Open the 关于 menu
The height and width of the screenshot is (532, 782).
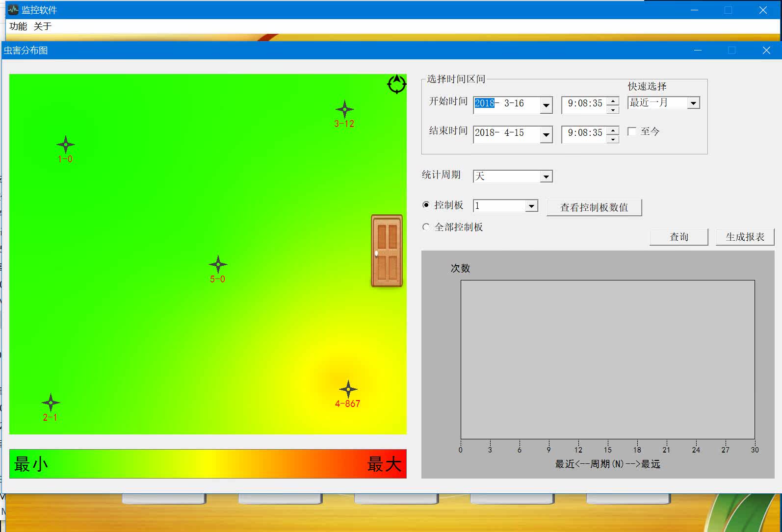tap(43, 26)
